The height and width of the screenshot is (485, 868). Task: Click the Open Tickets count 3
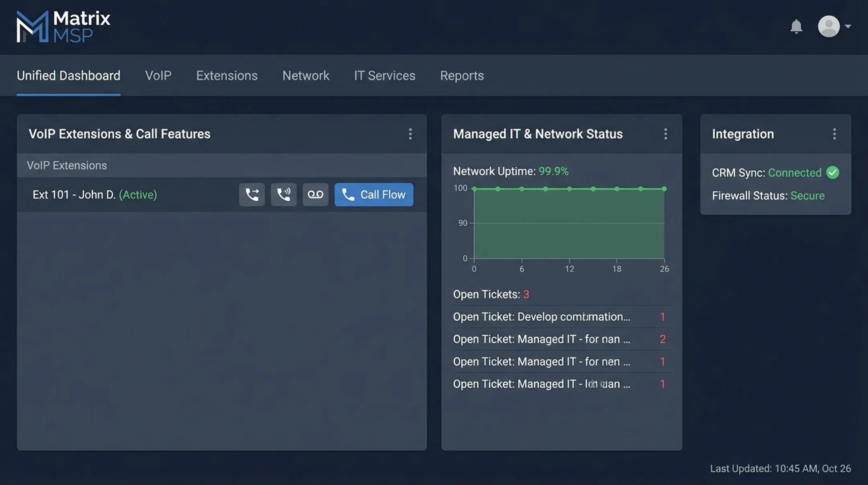526,294
